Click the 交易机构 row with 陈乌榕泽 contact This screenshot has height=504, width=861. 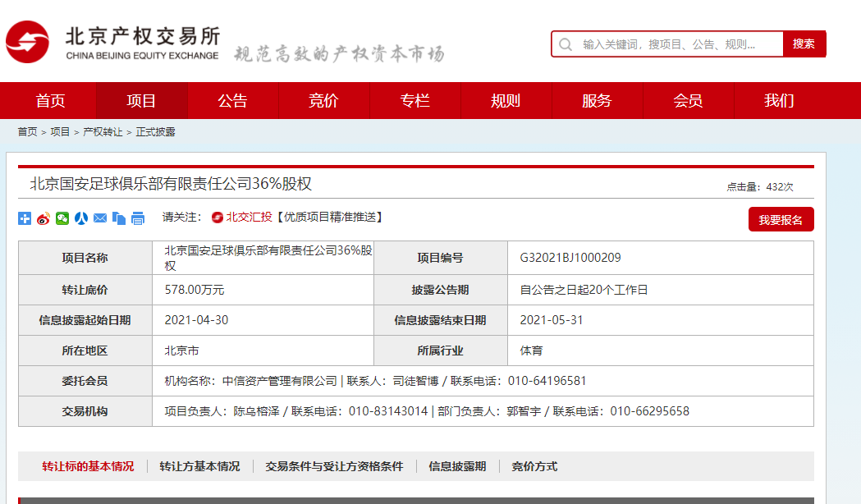click(415, 411)
